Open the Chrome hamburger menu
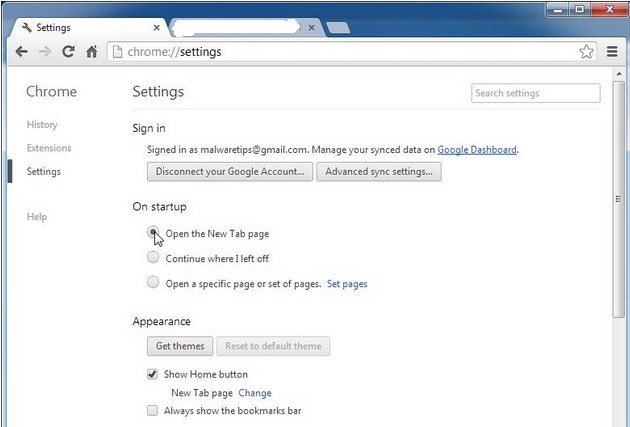 612,51
